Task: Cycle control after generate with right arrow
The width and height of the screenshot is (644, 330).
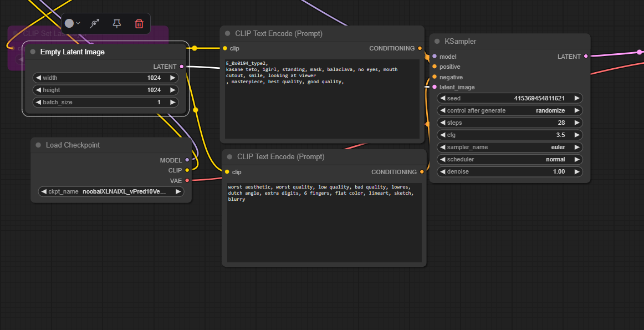Action: (576, 110)
